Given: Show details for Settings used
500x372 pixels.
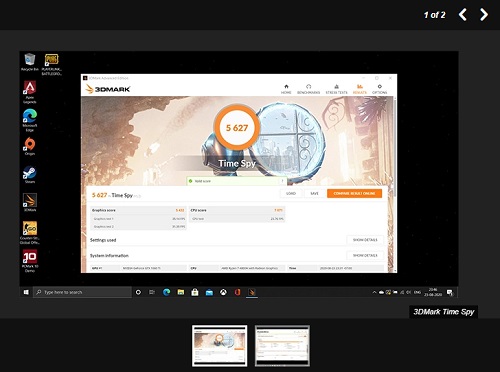Looking at the screenshot, I should [x=365, y=240].
